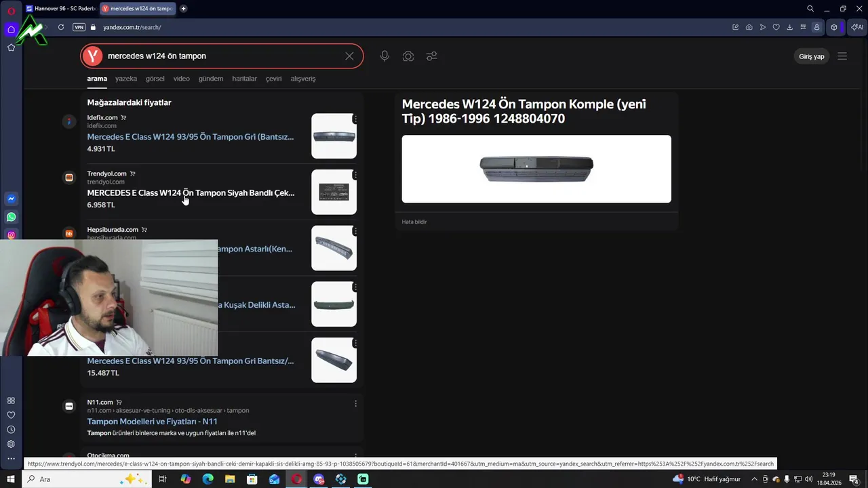This screenshot has height=488, width=868.
Task: Open three-dot menu for Trendyol result
Action: 355,175
